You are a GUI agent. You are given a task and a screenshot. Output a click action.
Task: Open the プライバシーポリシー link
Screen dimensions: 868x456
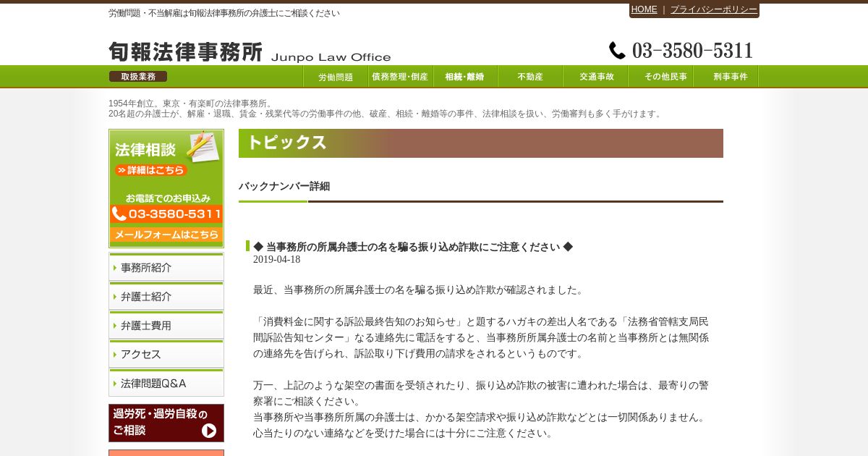tap(714, 9)
